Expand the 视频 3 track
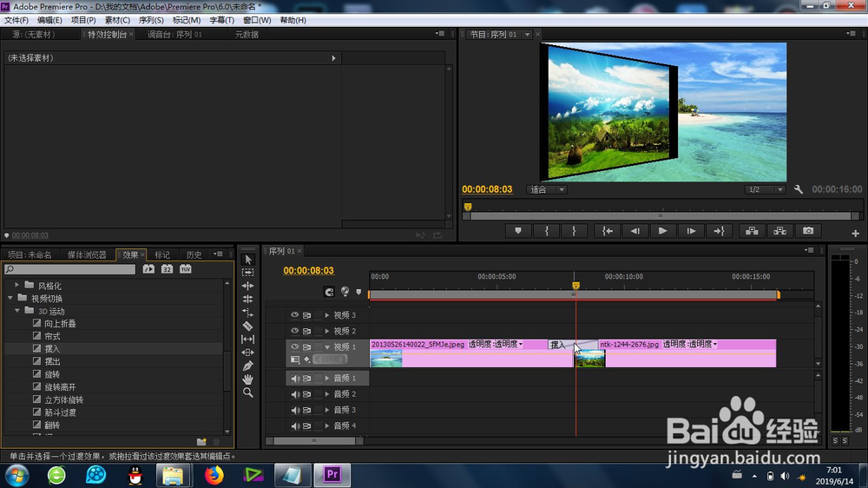 (x=327, y=315)
